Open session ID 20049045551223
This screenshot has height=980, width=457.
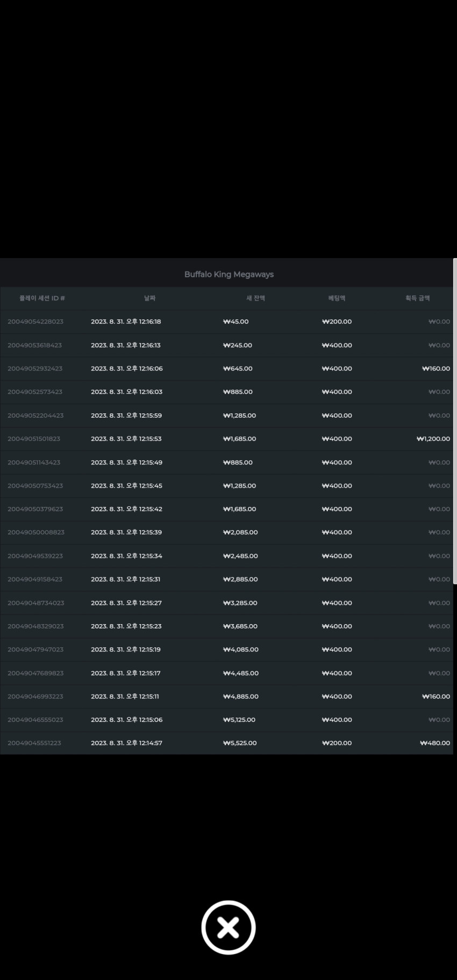click(34, 743)
